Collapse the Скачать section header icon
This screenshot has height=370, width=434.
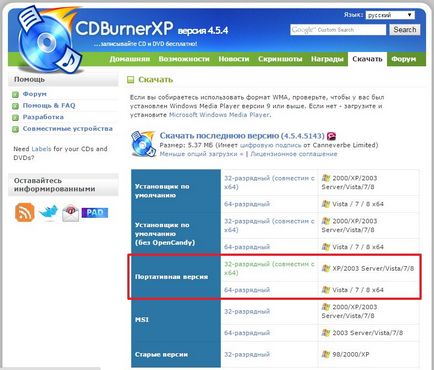pyautogui.click(x=131, y=80)
